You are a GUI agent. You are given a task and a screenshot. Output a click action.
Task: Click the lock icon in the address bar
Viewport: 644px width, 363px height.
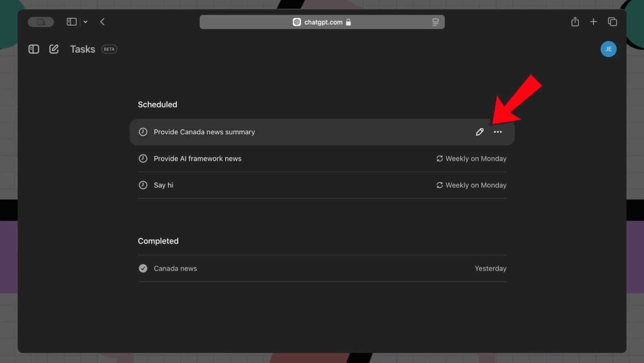coord(348,22)
